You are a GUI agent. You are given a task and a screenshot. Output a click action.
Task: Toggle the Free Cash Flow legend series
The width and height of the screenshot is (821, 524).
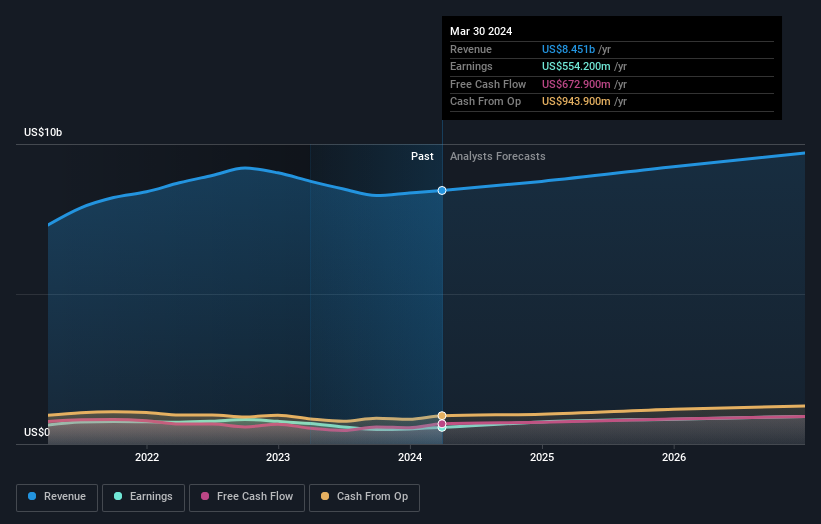tap(247, 497)
